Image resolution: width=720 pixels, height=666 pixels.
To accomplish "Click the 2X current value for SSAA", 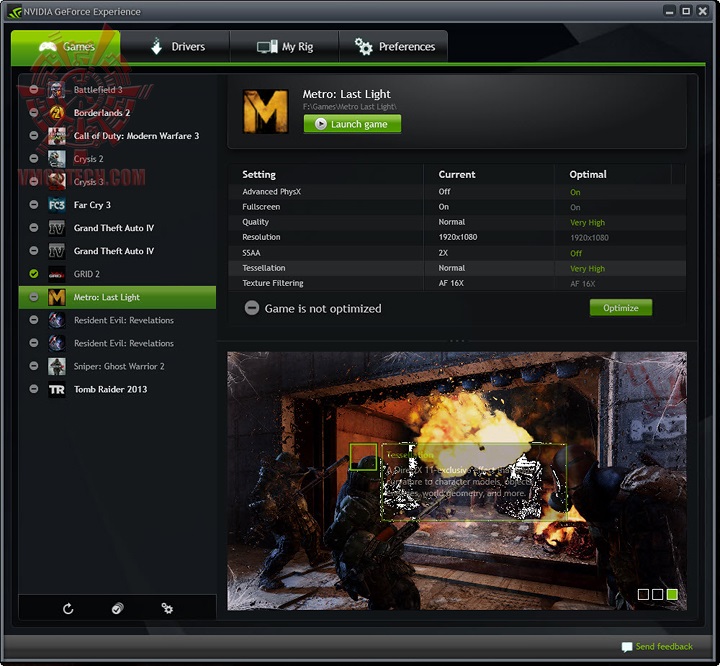I will (443, 253).
